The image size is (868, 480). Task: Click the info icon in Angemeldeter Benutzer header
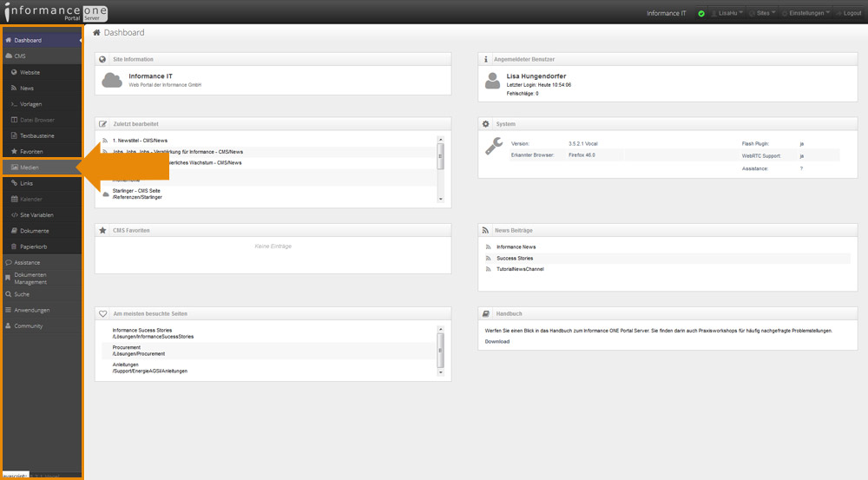tap(485, 59)
